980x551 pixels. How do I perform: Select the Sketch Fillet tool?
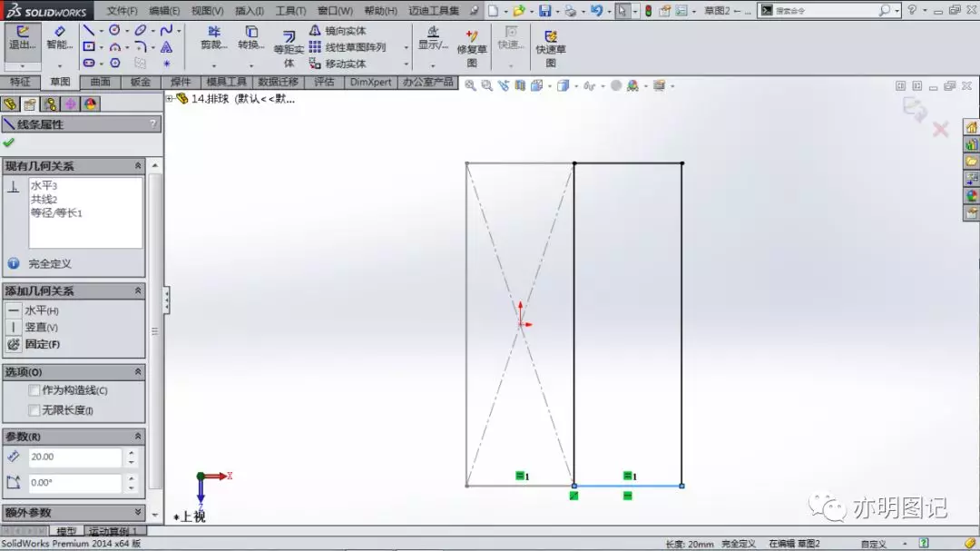point(140,47)
